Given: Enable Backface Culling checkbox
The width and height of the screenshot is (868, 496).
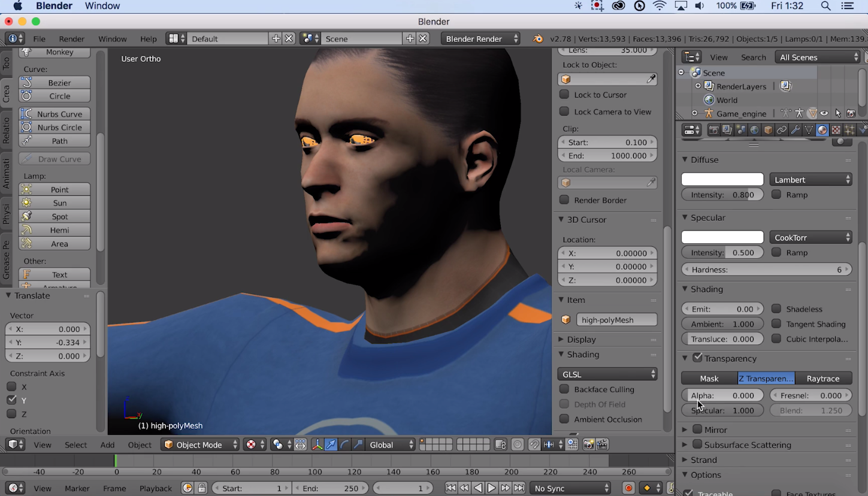Looking at the screenshot, I should (x=564, y=389).
